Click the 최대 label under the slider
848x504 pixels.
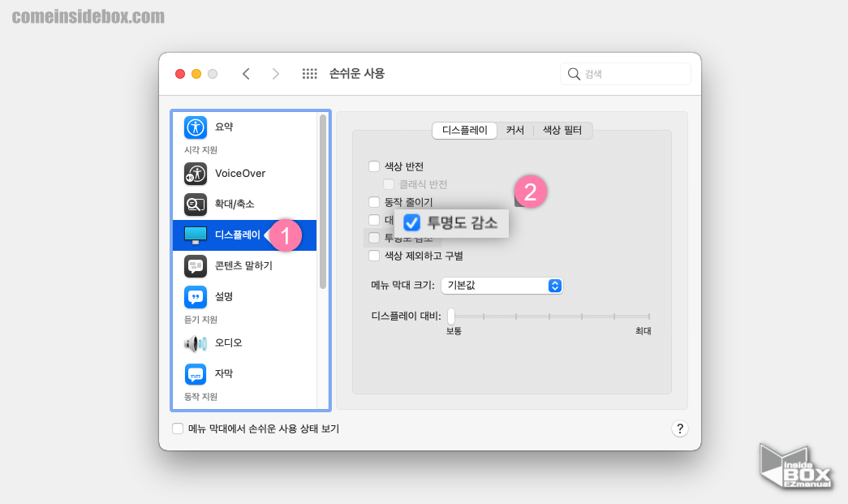(x=643, y=331)
